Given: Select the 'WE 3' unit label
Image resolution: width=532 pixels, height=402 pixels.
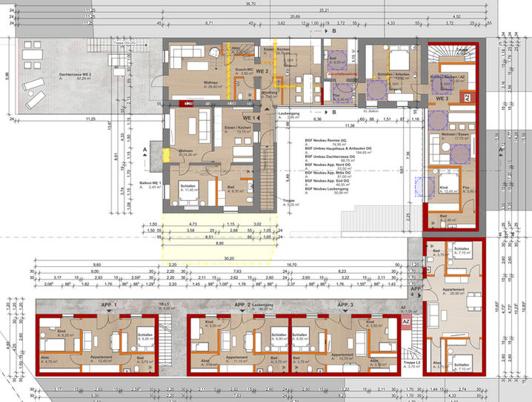Looking at the screenshot, I should coord(442,99).
